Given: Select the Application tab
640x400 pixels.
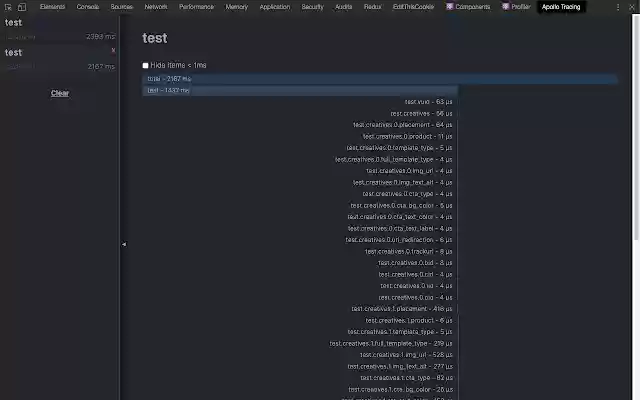Looking at the screenshot, I should point(275,7).
